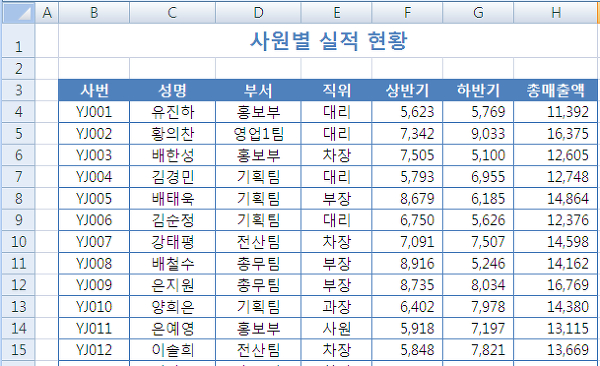The width and height of the screenshot is (600, 366).
Task: Select cell containing YJ002
Action: [94, 134]
